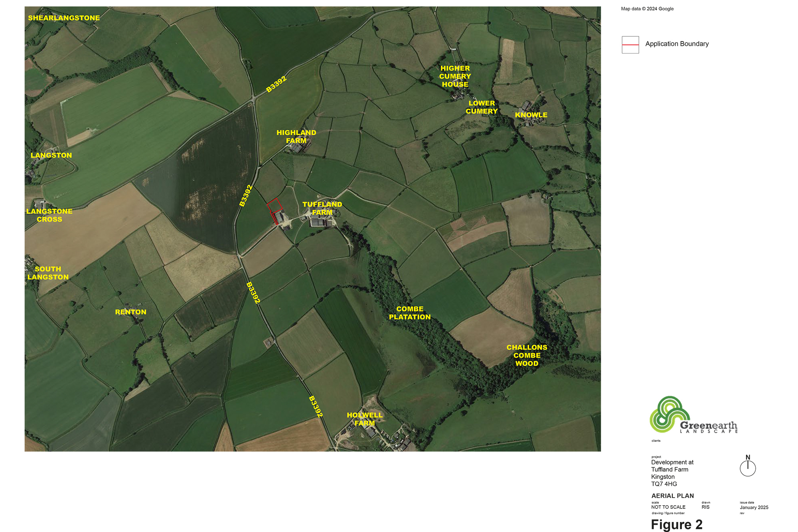Screen dimensions: 798x532
Task: Select the Shearlangstone place label
Action: point(64,18)
